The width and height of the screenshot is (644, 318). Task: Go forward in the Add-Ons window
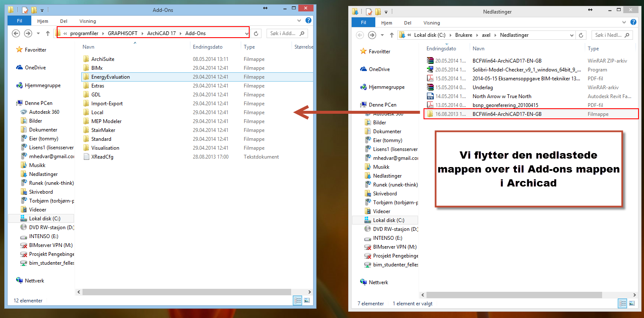pos(28,33)
